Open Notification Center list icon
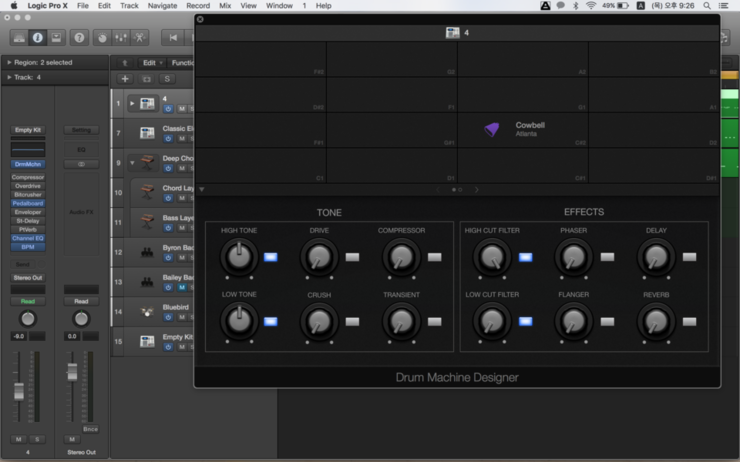 (x=723, y=6)
